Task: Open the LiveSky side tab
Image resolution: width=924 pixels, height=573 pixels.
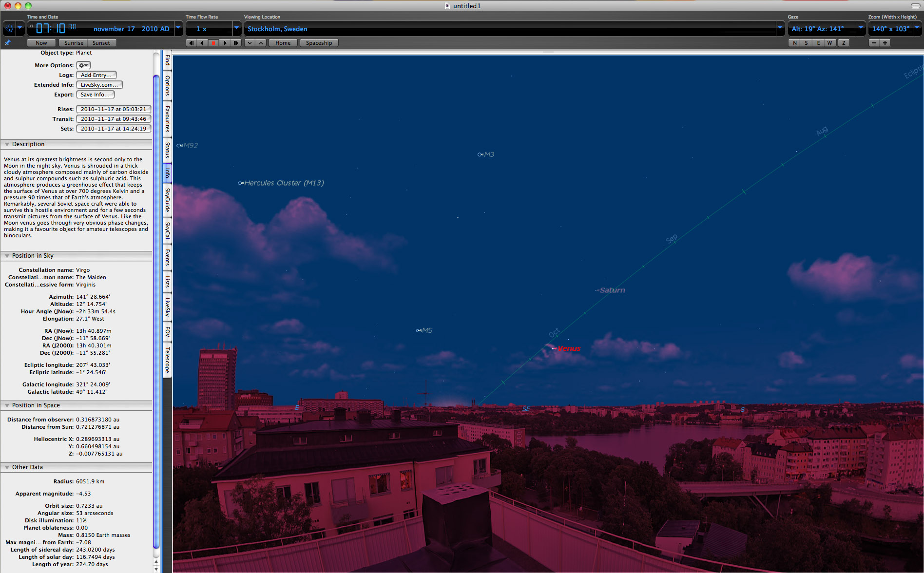Action: coord(167,307)
